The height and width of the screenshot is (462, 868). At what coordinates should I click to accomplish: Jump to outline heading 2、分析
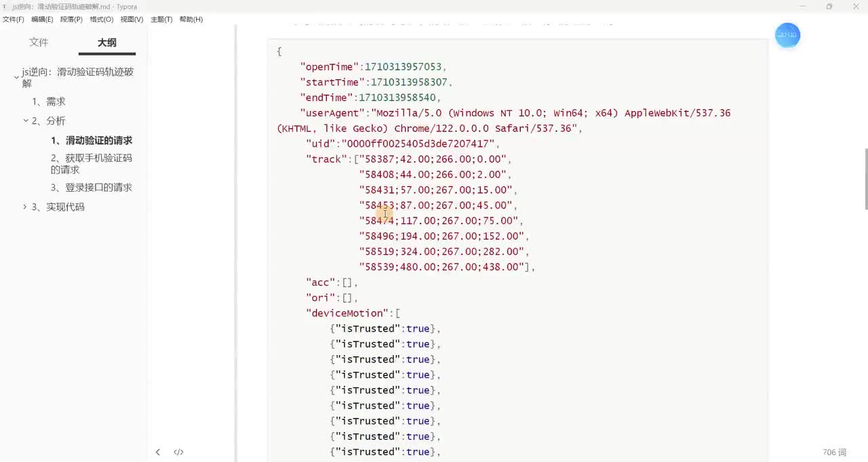click(49, 121)
